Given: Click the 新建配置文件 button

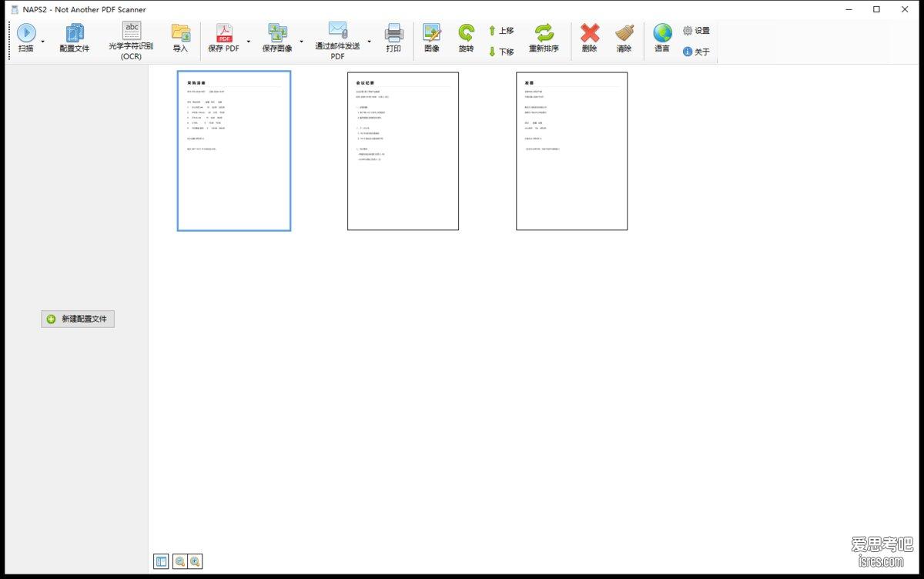Looking at the screenshot, I should (78, 319).
